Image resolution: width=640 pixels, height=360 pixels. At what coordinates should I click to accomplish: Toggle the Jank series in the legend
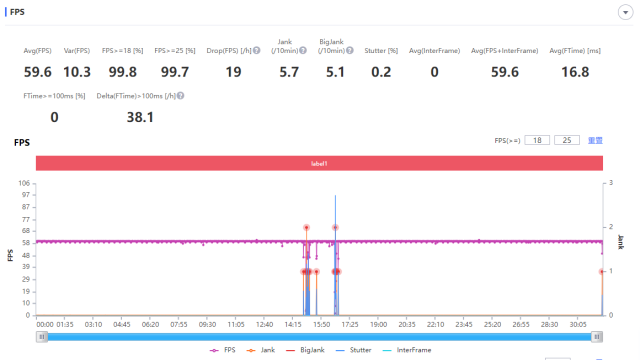261,350
